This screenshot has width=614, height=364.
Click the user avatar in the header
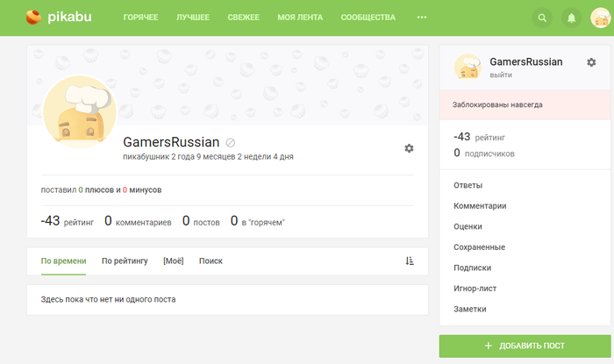(x=601, y=18)
